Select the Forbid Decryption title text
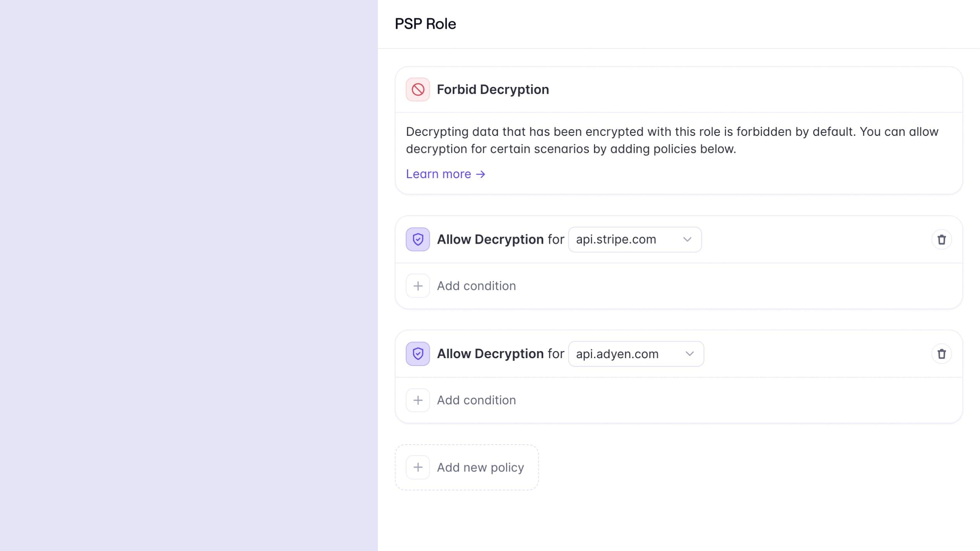 [493, 90]
